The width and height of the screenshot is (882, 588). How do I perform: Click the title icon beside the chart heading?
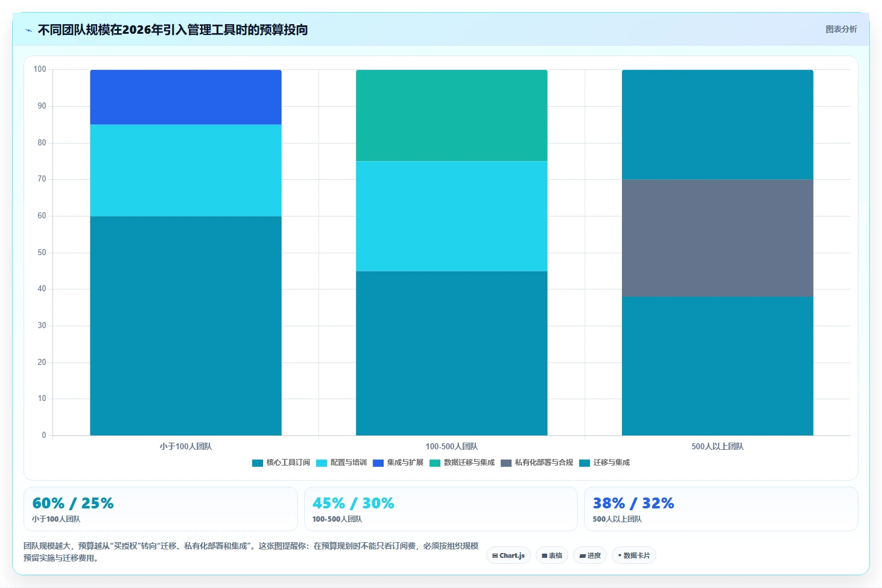28,30
